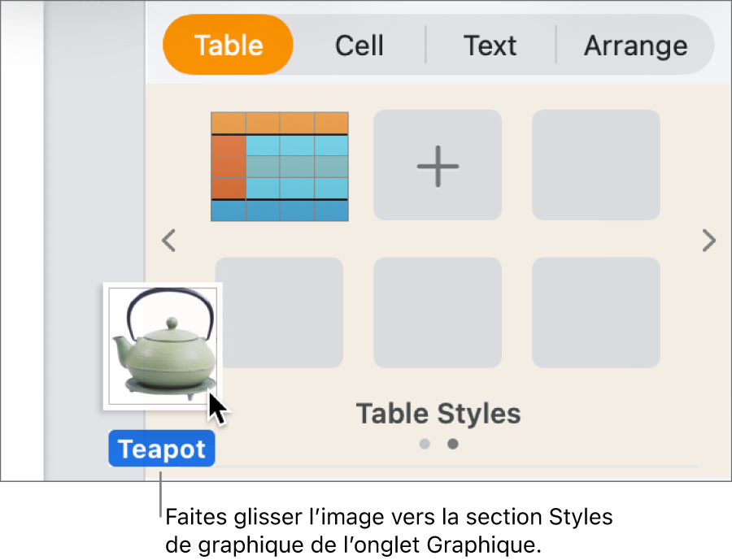This screenshot has width=732, height=560.
Task: Open the Arrange tab
Action: point(635,46)
